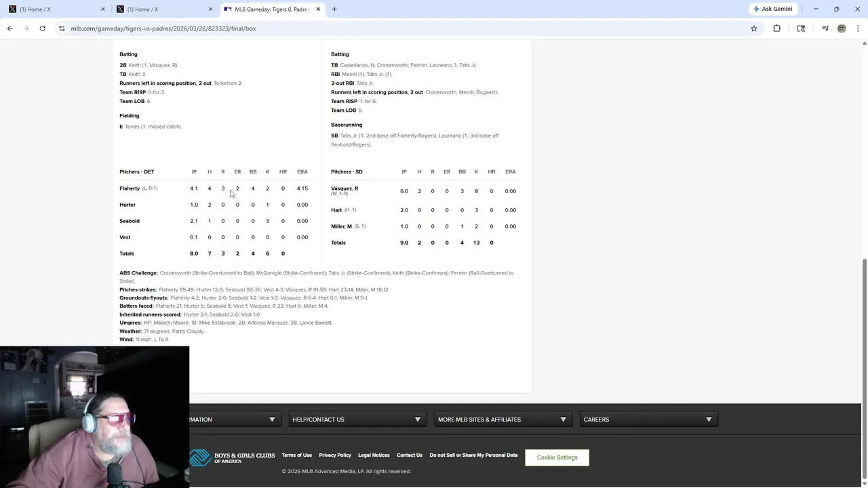
Task: Select pitcher Hart in the SD table
Action: [336, 210]
